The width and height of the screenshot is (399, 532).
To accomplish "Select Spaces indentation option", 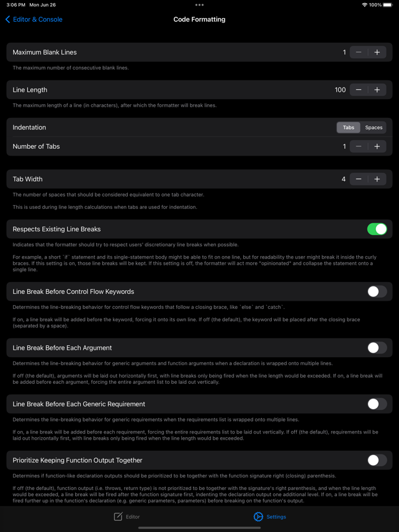I will [x=374, y=128].
